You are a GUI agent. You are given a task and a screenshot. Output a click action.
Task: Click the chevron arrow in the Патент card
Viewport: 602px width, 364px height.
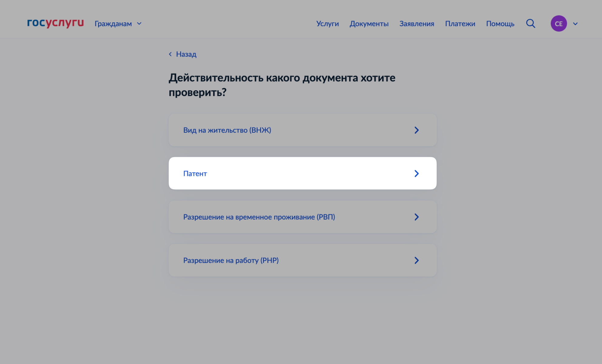417,174
